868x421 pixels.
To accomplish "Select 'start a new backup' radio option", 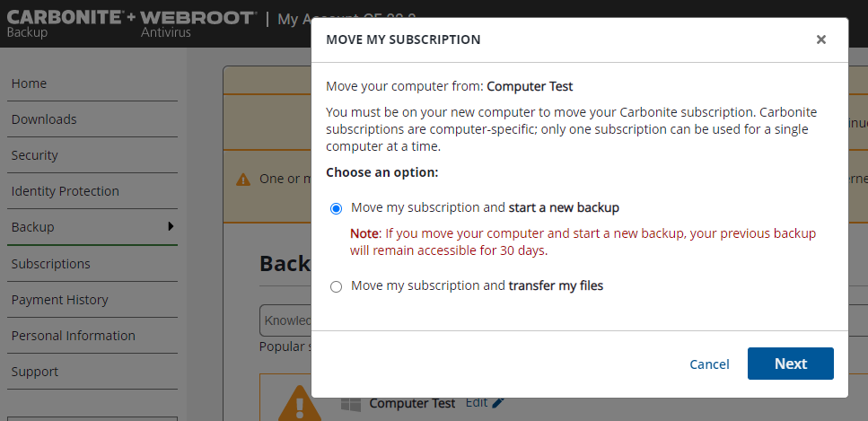I will pos(337,208).
